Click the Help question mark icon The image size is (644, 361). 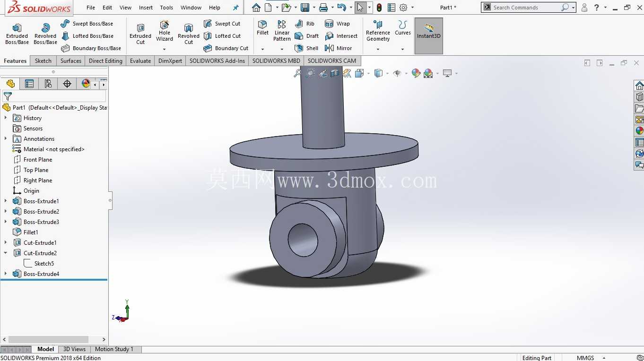tap(597, 8)
